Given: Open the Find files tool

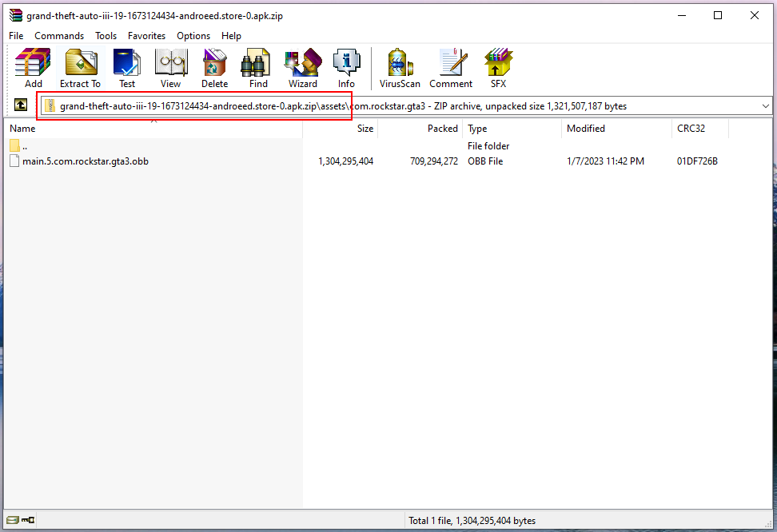Looking at the screenshot, I should [258, 69].
